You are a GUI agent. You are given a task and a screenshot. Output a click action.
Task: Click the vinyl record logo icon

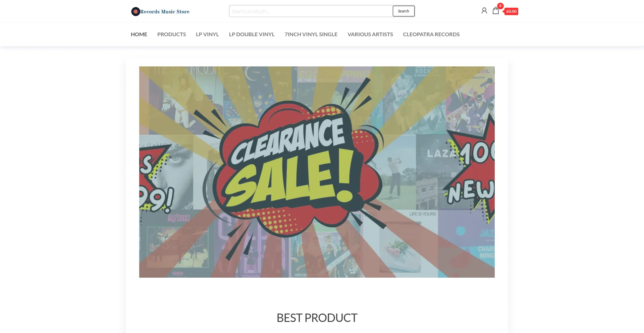coord(136,11)
